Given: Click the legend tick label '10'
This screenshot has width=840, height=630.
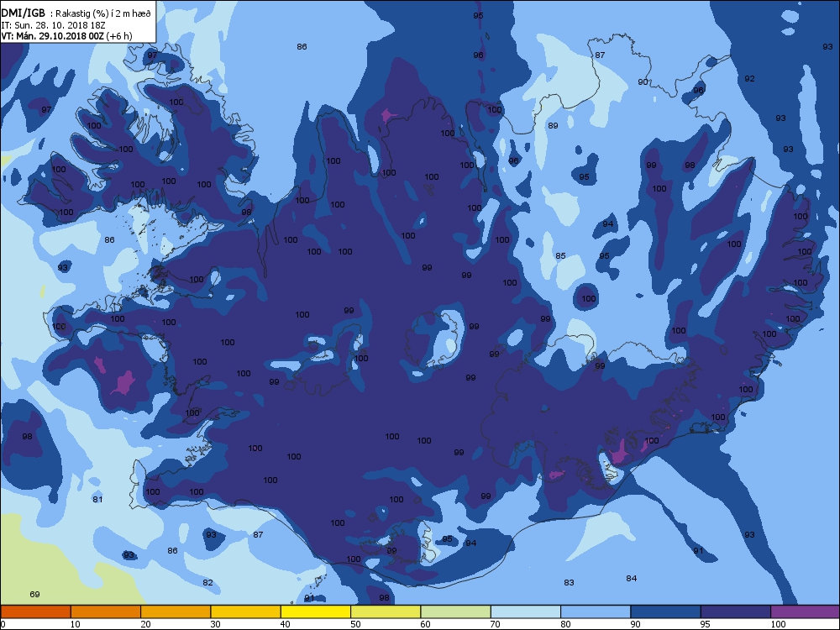Looking at the screenshot, I should 75,624.
